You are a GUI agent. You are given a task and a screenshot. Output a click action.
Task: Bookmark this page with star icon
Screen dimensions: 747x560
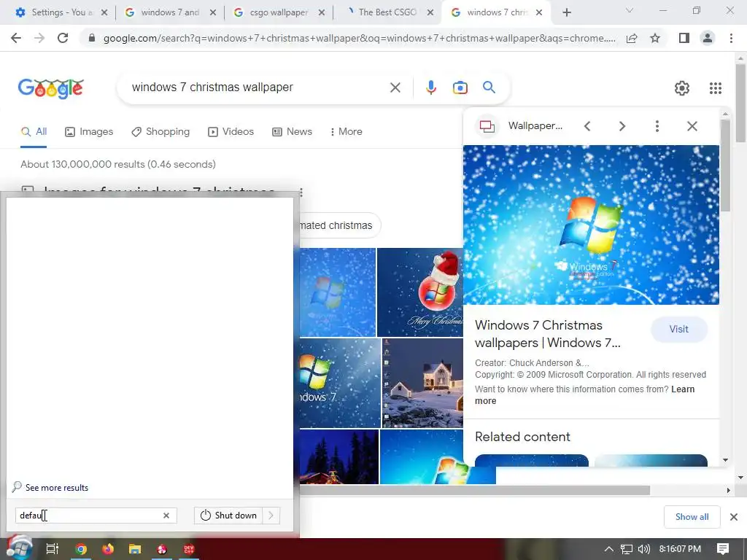pos(655,38)
